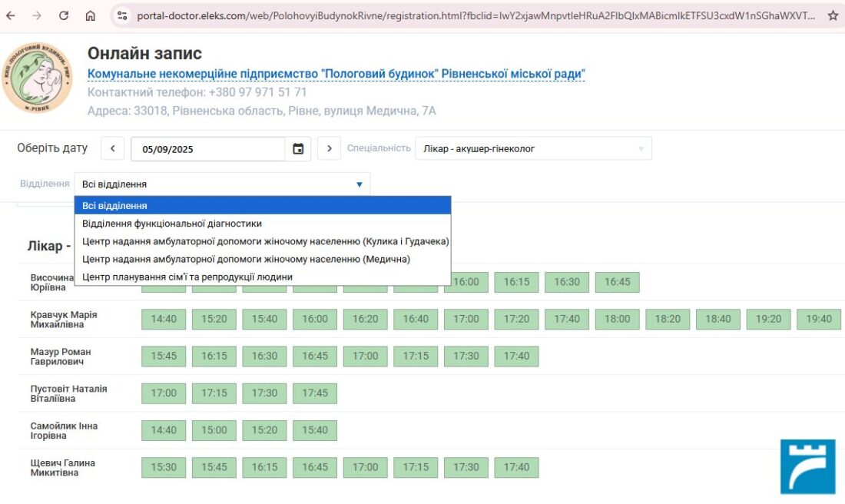Go to browser home page icon
This screenshot has height=504, width=845.
pyautogui.click(x=91, y=15)
